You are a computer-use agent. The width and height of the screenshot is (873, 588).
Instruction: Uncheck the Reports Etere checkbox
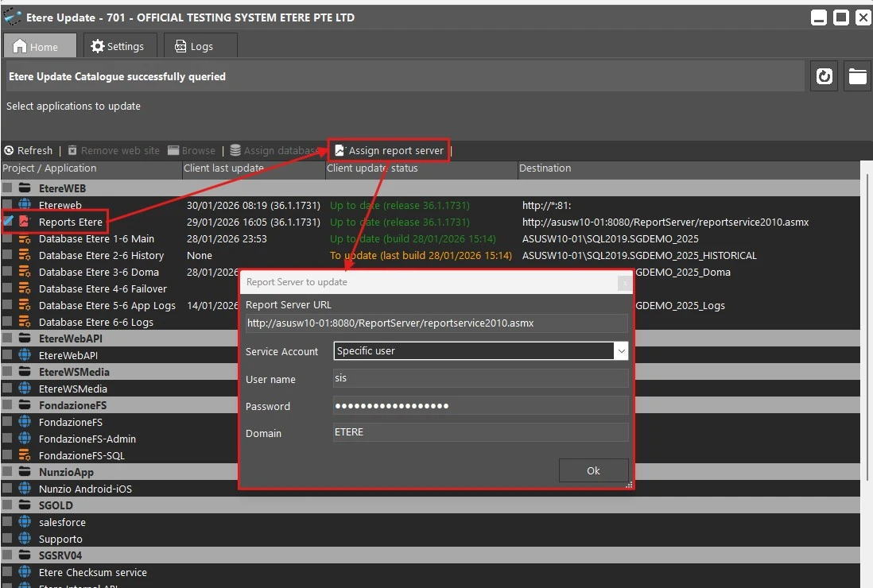7,222
